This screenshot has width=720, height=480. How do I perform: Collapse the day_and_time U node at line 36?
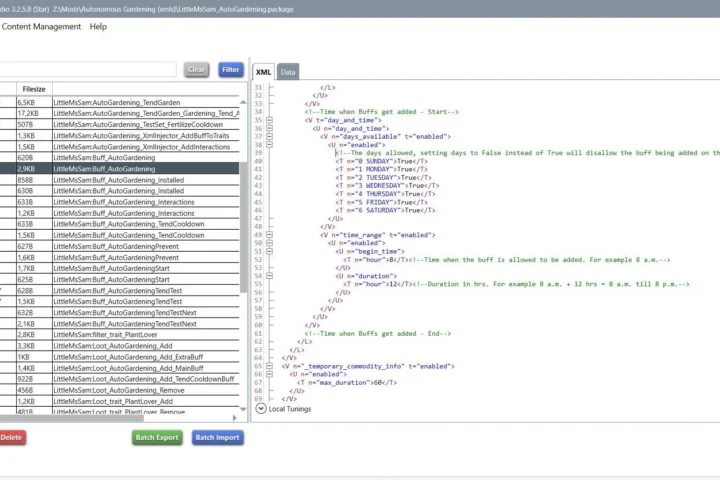[x=270, y=129]
